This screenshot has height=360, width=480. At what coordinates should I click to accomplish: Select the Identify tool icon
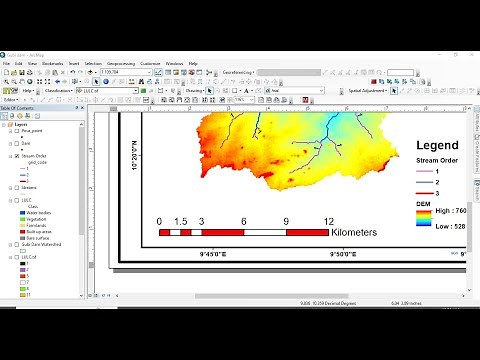tap(106, 81)
